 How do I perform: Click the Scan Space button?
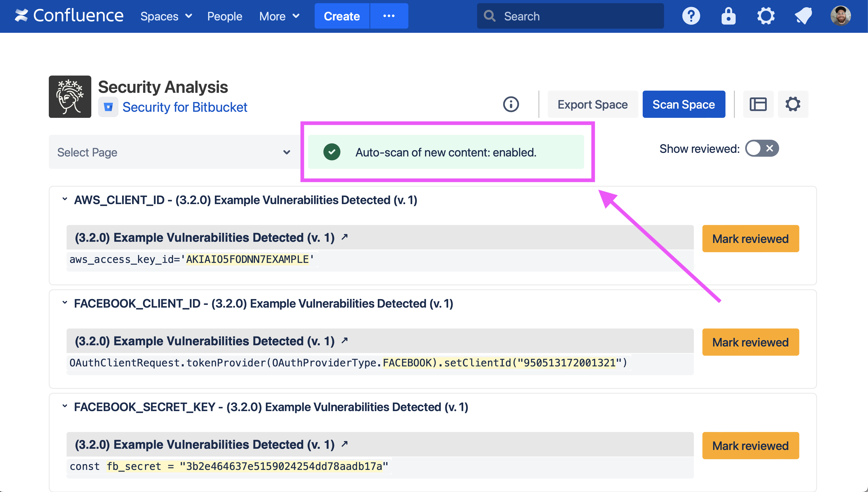pos(683,104)
